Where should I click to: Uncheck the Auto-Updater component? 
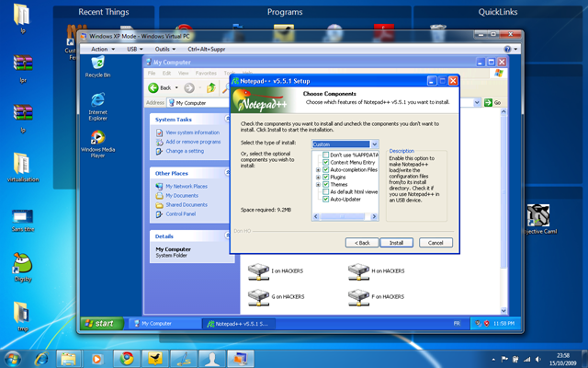coord(326,199)
